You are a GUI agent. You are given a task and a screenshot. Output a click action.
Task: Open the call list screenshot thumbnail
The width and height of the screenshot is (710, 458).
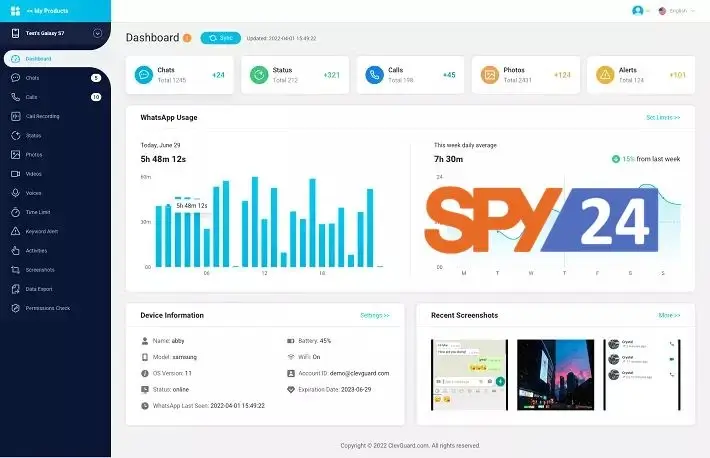coord(642,375)
